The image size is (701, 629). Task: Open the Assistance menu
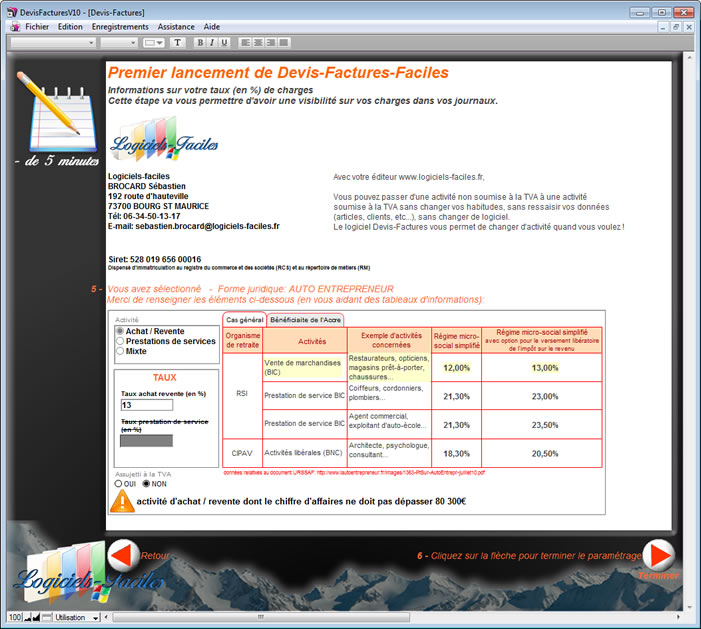click(x=176, y=27)
